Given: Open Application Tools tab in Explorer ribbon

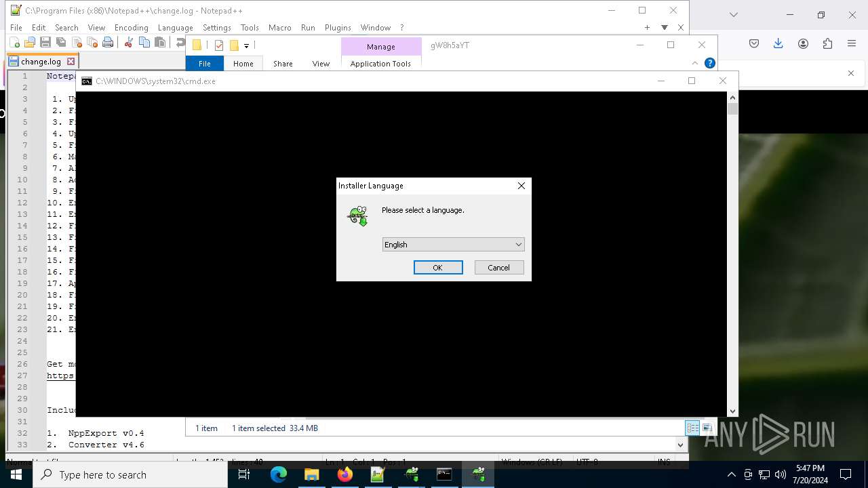Looking at the screenshot, I should coord(380,64).
